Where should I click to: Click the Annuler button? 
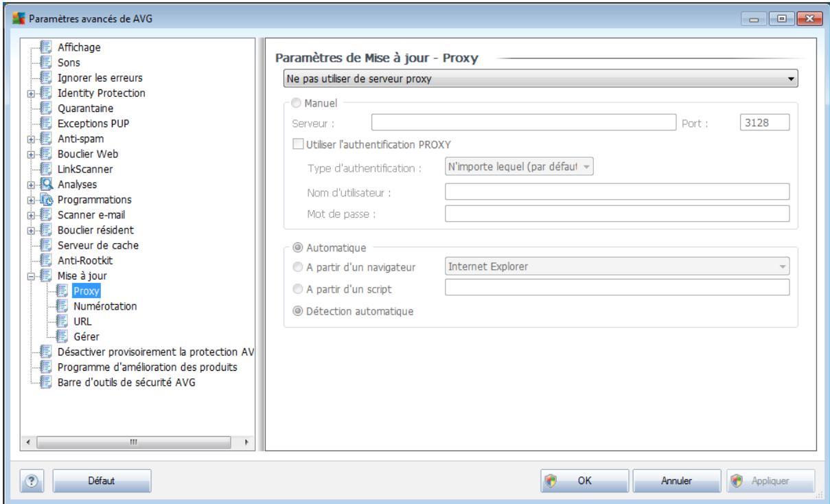676,481
